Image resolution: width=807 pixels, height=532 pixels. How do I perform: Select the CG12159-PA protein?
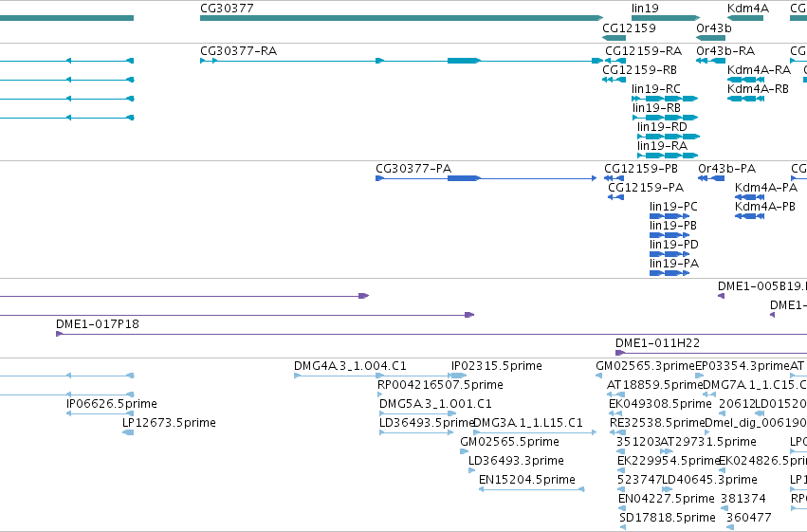pos(616,197)
